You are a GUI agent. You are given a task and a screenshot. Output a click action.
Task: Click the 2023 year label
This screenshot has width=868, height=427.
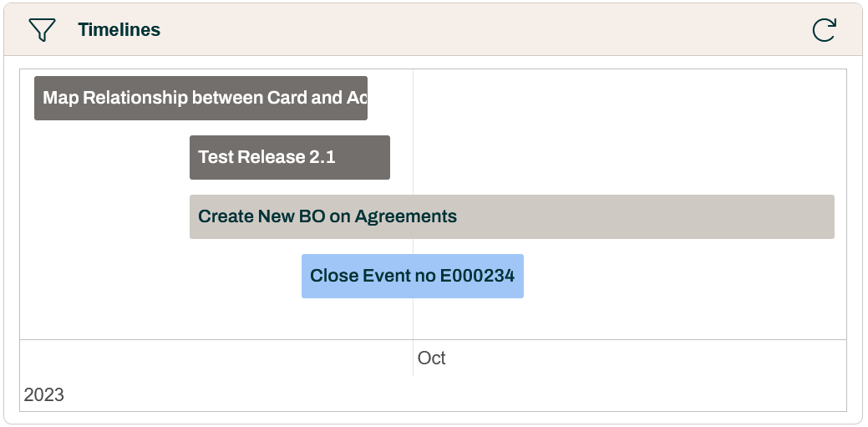coord(44,394)
